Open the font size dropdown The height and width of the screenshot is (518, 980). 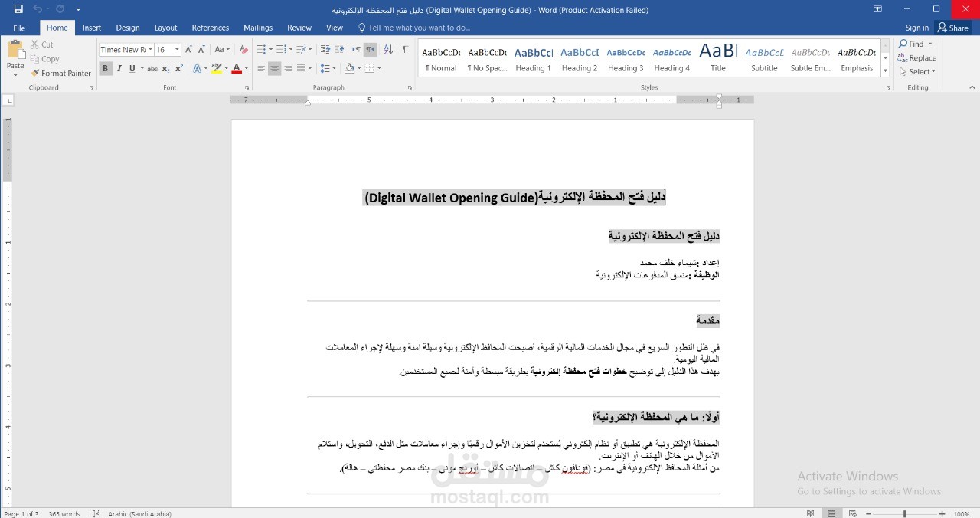pos(177,49)
